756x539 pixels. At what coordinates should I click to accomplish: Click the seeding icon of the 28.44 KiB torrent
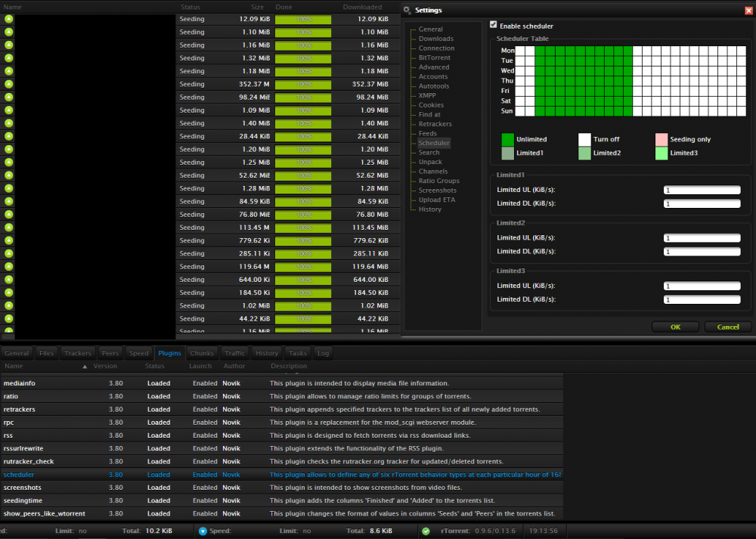[x=8, y=136]
